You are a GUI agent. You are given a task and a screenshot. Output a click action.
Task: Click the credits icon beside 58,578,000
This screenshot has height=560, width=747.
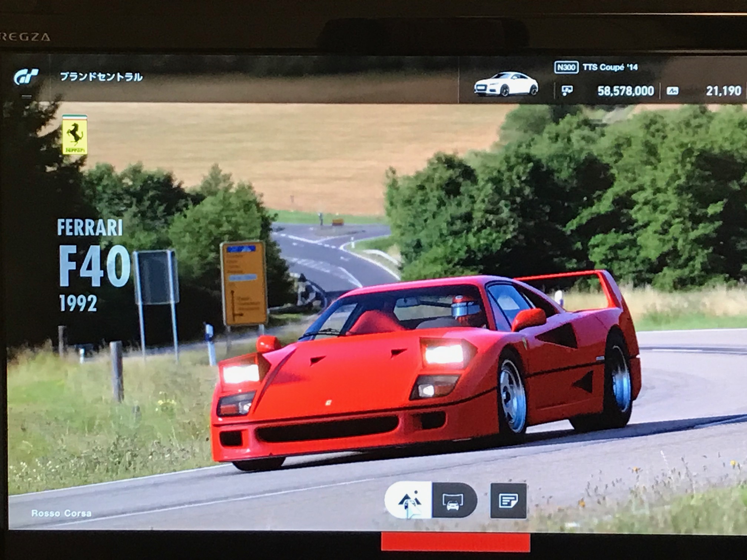click(x=567, y=90)
